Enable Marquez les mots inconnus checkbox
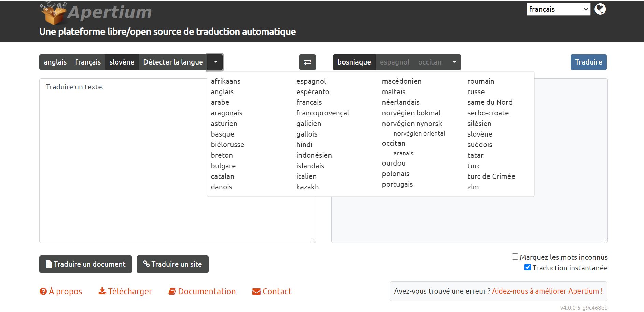 pyautogui.click(x=515, y=257)
